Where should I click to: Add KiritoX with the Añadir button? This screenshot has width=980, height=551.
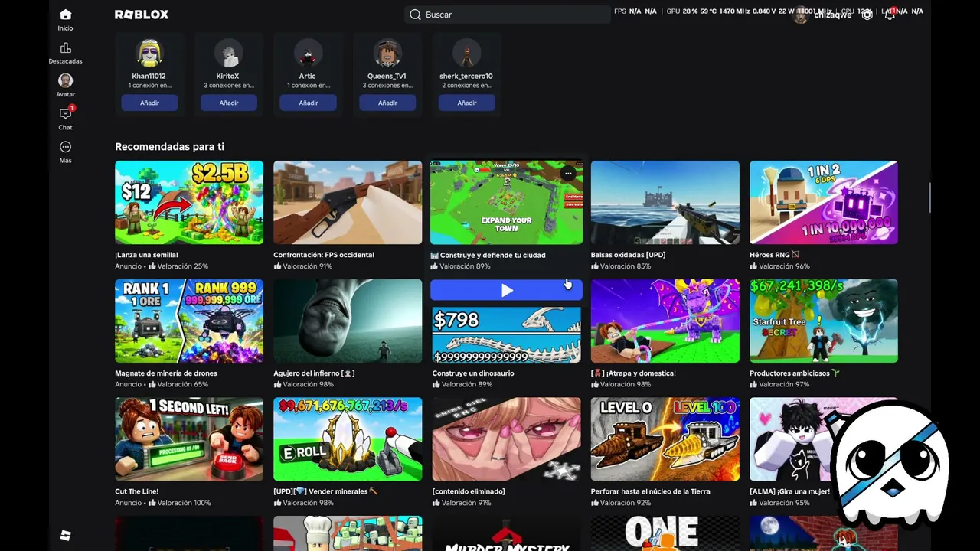click(229, 103)
